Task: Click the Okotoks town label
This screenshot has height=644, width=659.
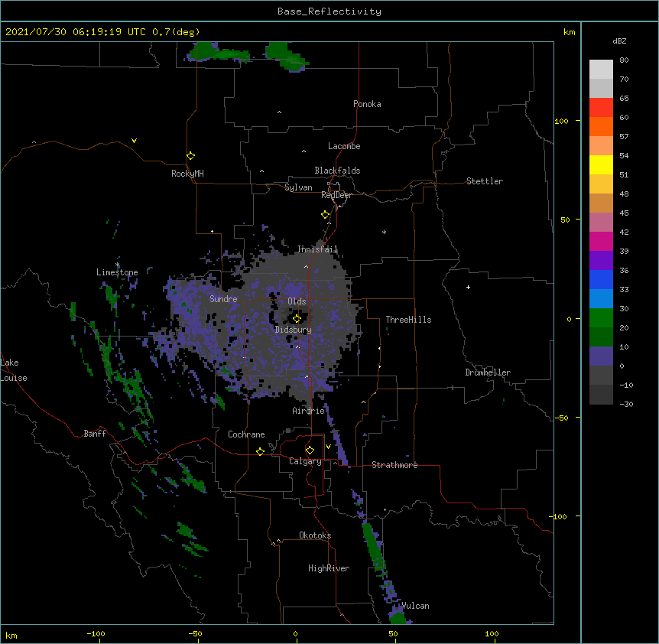Action: (x=315, y=535)
